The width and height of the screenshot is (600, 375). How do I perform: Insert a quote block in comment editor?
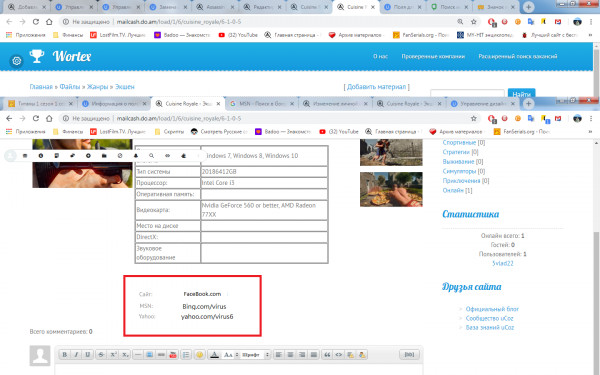[327, 355]
